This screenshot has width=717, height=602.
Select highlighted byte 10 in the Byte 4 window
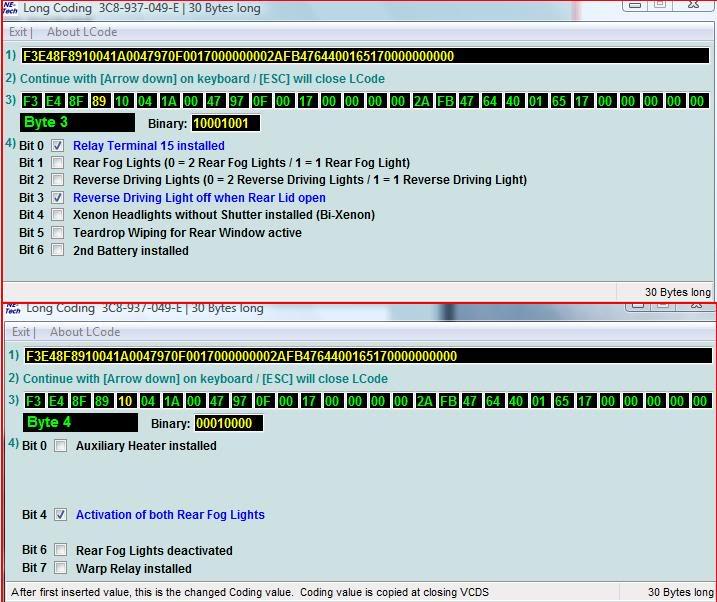click(x=125, y=401)
